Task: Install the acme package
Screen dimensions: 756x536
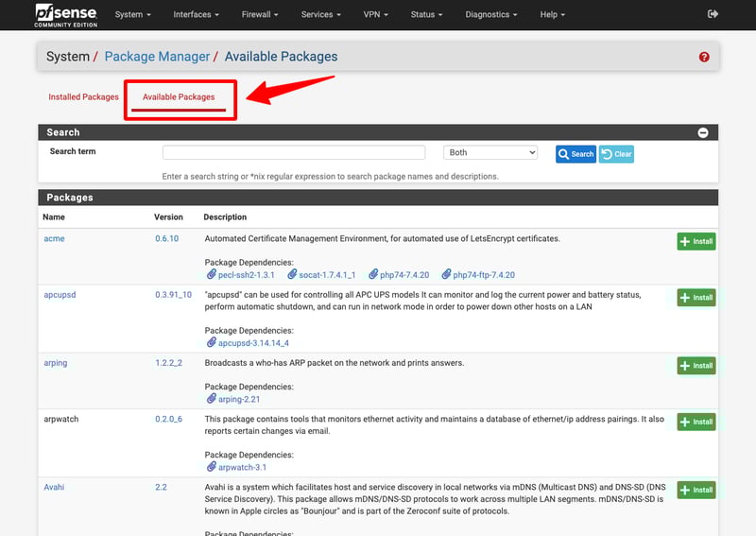Action: [x=696, y=242]
